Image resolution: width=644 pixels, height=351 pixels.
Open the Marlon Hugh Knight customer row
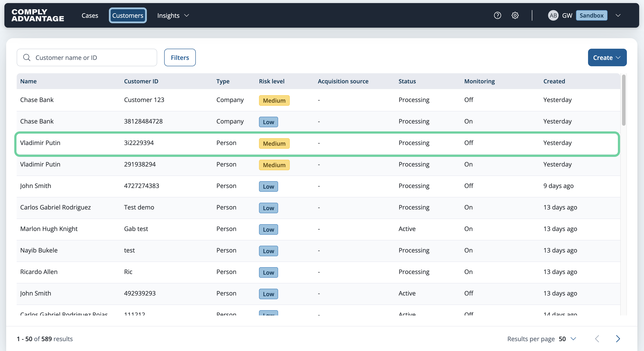pyautogui.click(x=318, y=229)
